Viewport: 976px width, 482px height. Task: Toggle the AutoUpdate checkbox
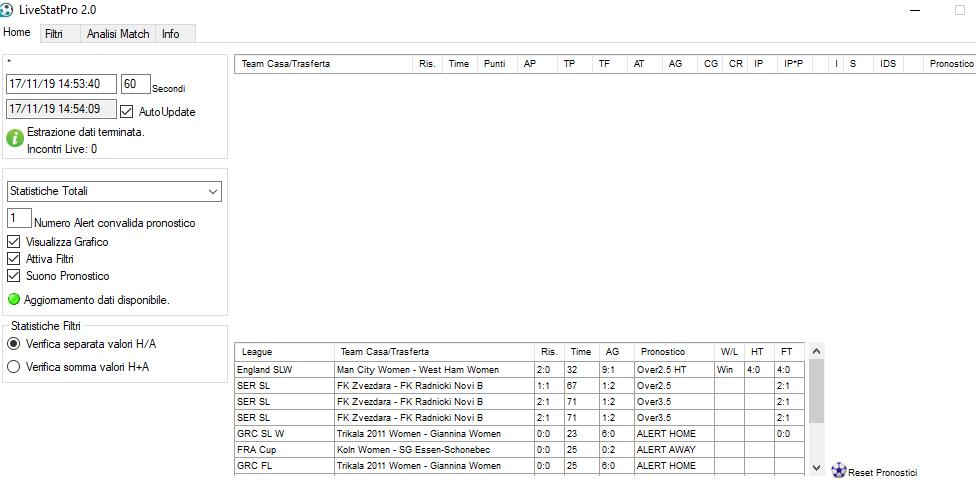[x=127, y=112]
